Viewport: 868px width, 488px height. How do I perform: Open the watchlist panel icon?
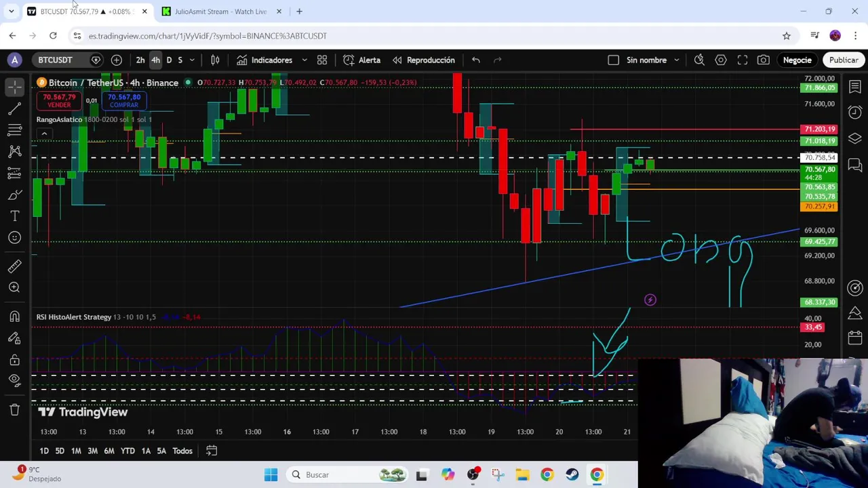tap(855, 87)
